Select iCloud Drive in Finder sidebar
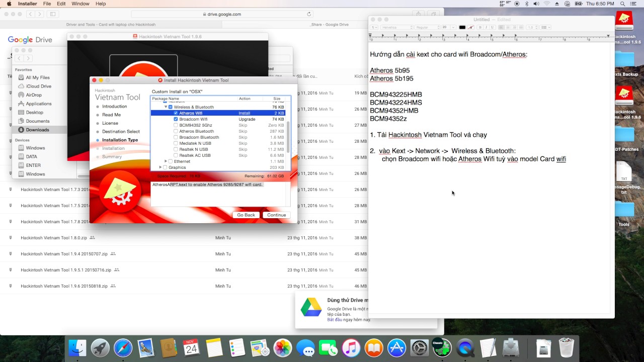This screenshot has height=362, width=644. pyautogui.click(x=38, y=86)
